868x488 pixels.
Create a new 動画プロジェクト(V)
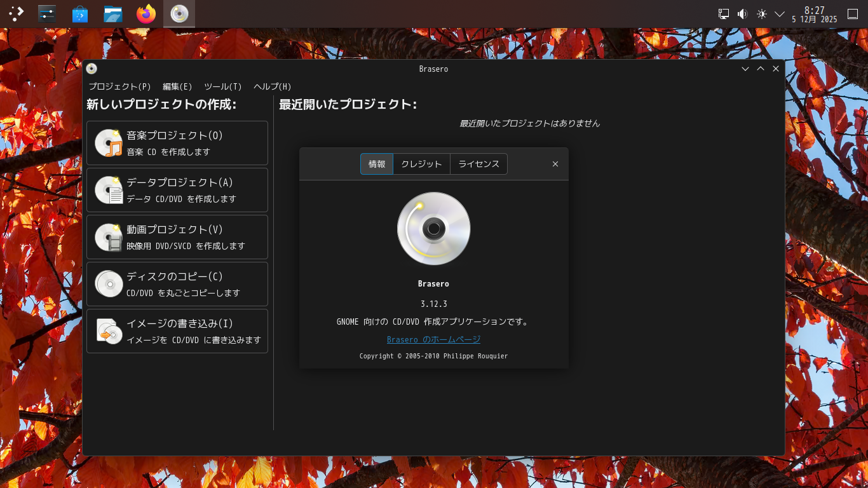[177, 237]
